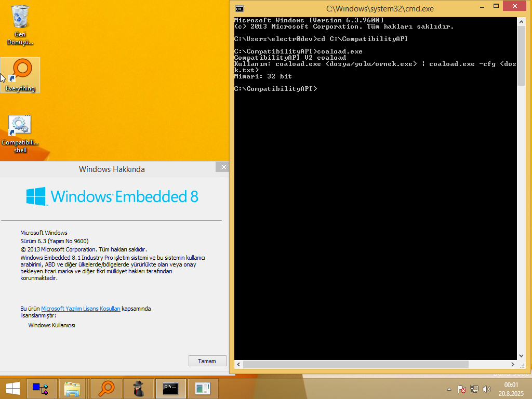The width and height of the screenshot is (532, 399).
Task: Switch to Windows Hakkında taskbar button
Action: [x=203, y=389]
